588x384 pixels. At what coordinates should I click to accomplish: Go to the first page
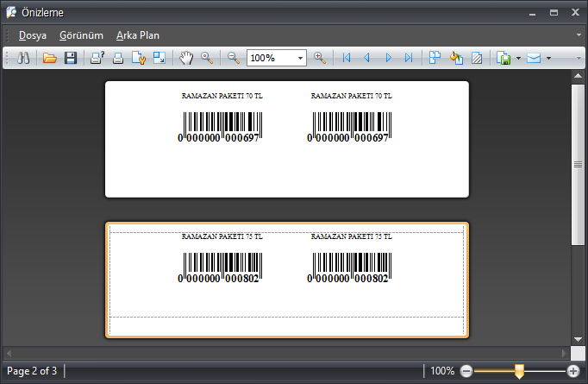point(347,58)
